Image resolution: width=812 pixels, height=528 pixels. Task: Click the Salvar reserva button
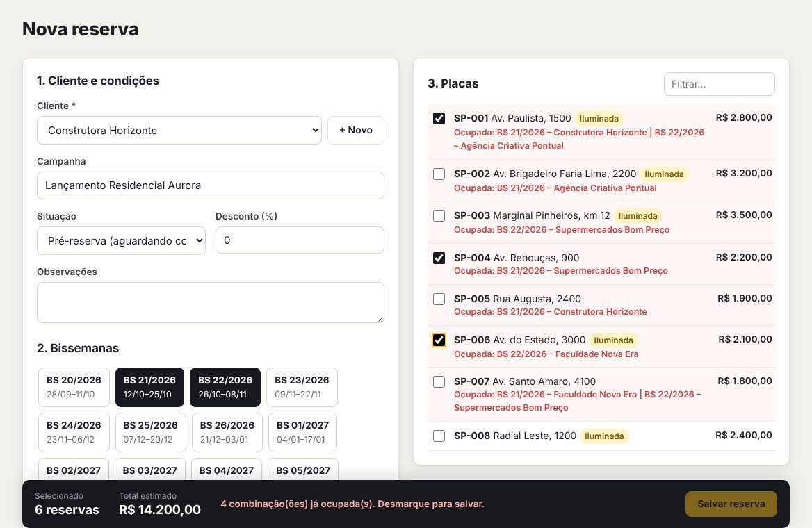731,504
